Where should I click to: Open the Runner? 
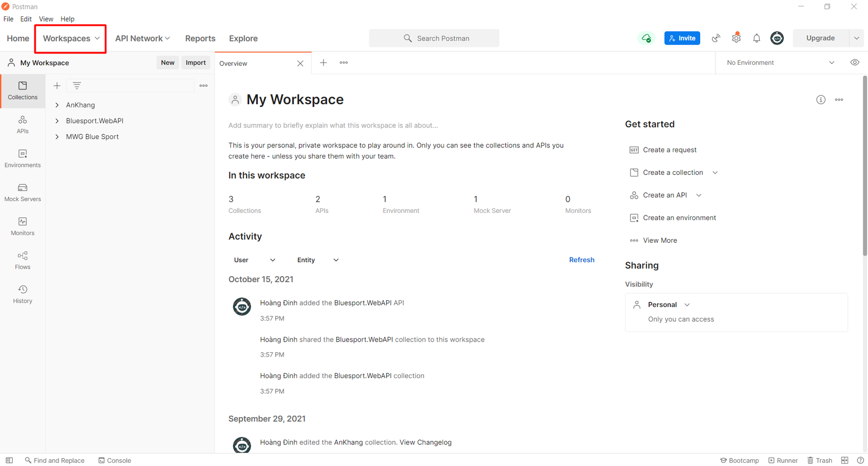(783, 460)
